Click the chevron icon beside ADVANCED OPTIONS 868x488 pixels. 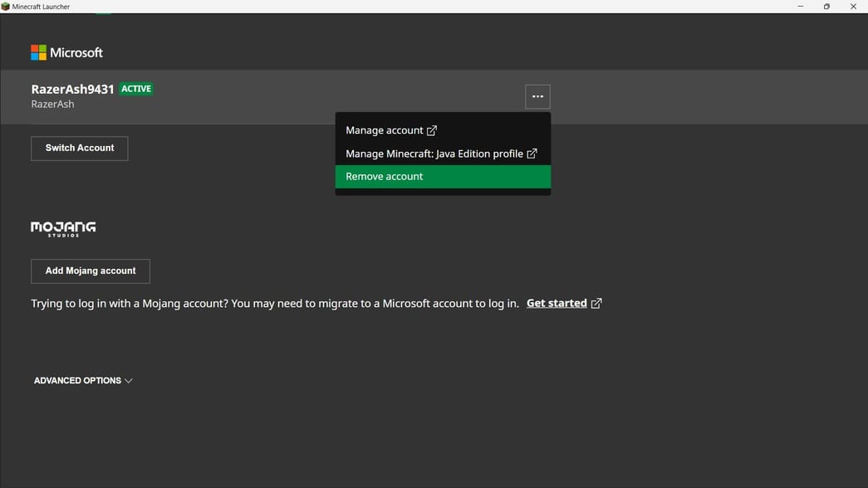[129, 380]
